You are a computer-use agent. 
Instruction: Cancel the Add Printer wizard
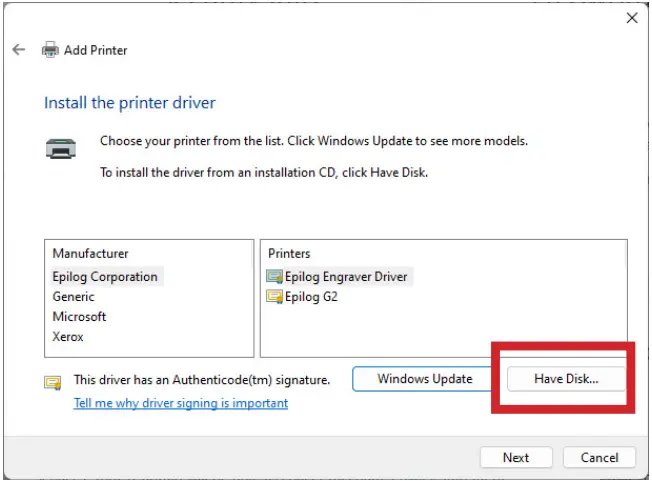[599, 457]
